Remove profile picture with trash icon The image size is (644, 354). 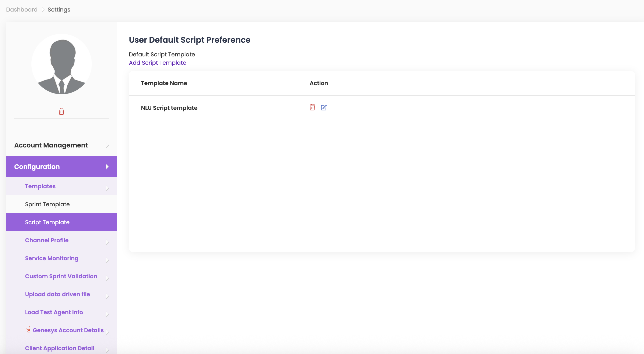(x=61, y=111)
